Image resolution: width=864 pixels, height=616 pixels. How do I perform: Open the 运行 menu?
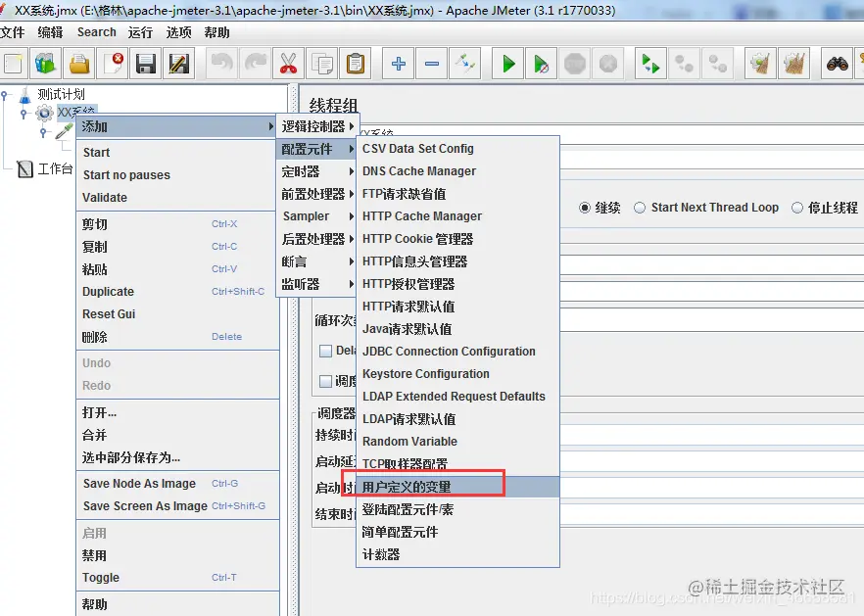(140, 32)
